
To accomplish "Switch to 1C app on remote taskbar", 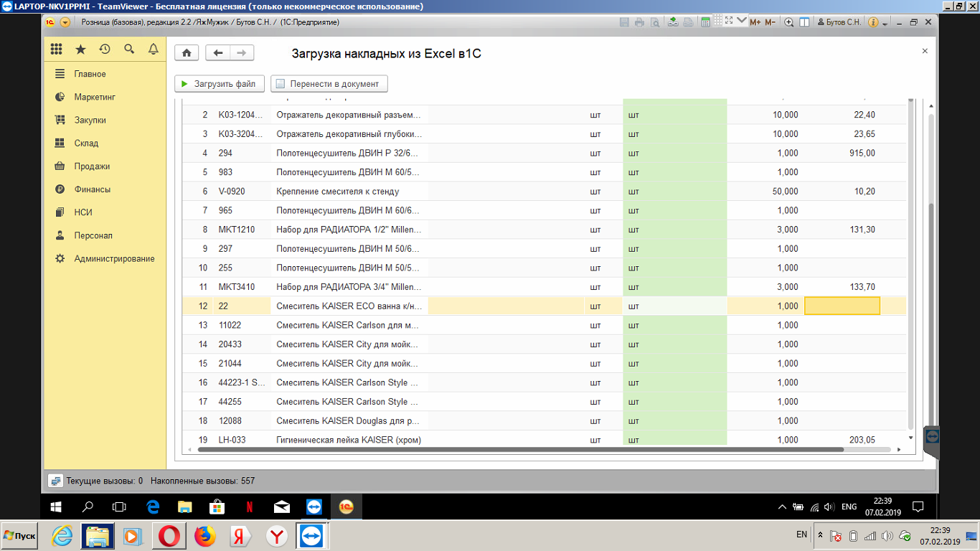I will point(346,507).
